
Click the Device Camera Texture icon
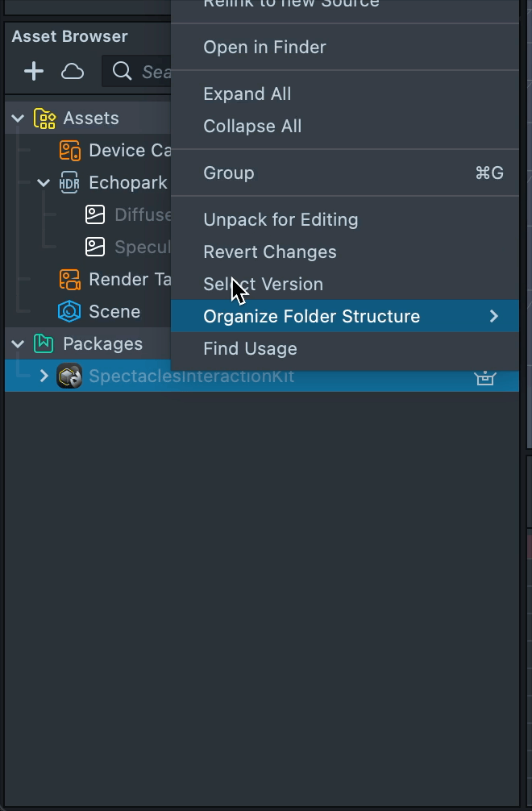[x=70, y=151]
